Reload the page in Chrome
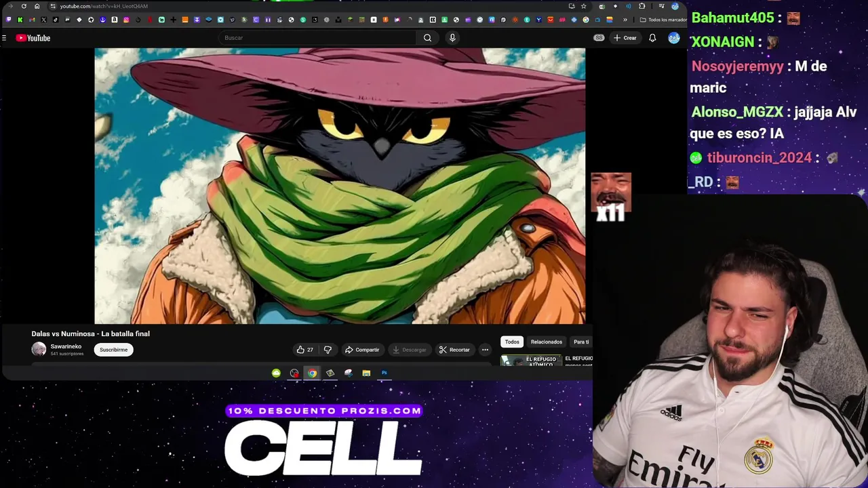 pyautogui.click(x=24, y=6)
